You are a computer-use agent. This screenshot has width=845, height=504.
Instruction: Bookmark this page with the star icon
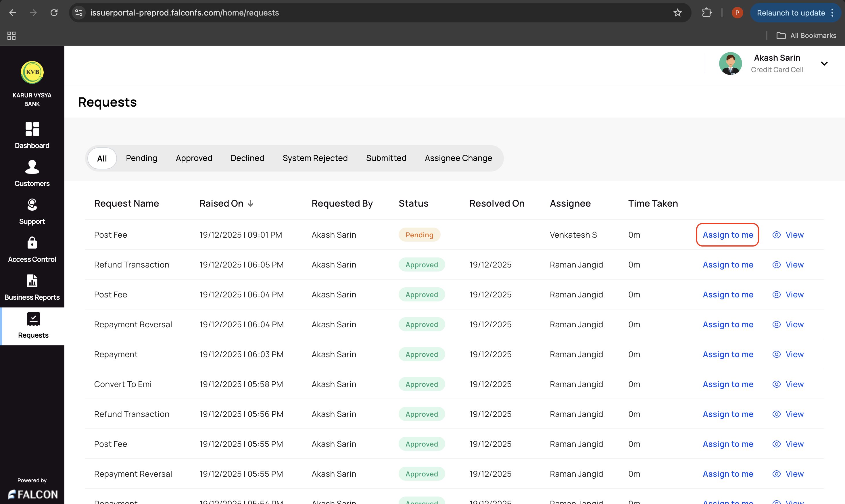point(677,13)
